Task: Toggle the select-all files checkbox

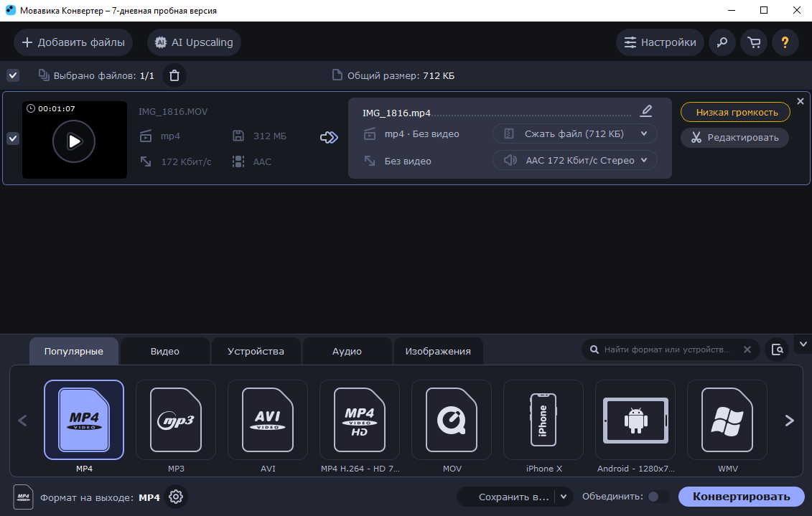Action: (x=13, y=75)
